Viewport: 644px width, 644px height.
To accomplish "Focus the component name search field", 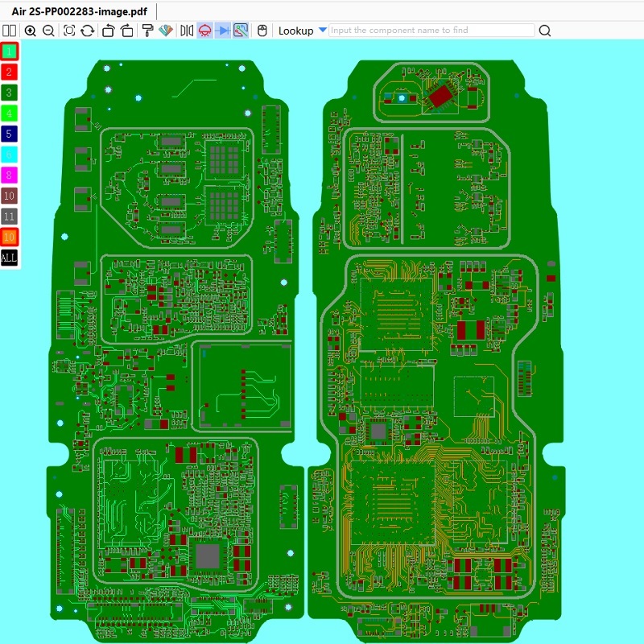I will click(x=431, y=31).
